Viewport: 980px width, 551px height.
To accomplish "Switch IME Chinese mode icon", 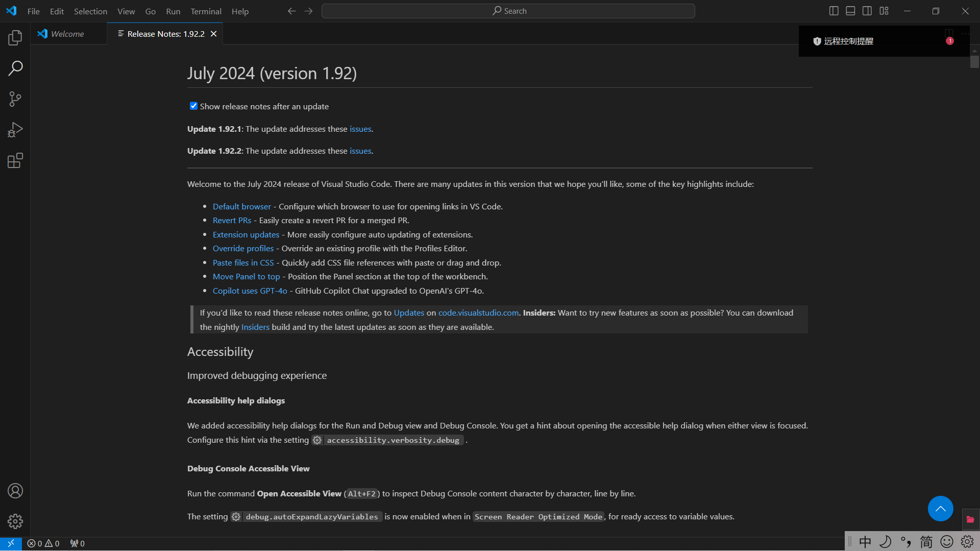I will click(865, 542).
